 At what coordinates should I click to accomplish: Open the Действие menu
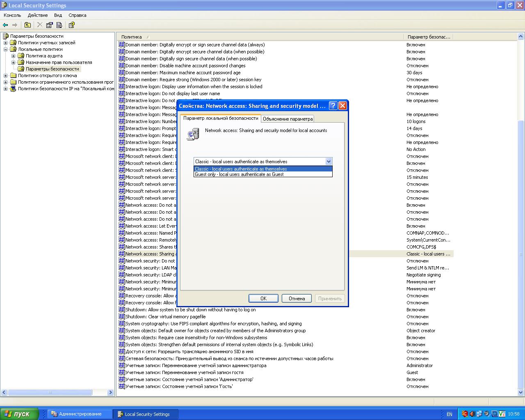(38, 15)
